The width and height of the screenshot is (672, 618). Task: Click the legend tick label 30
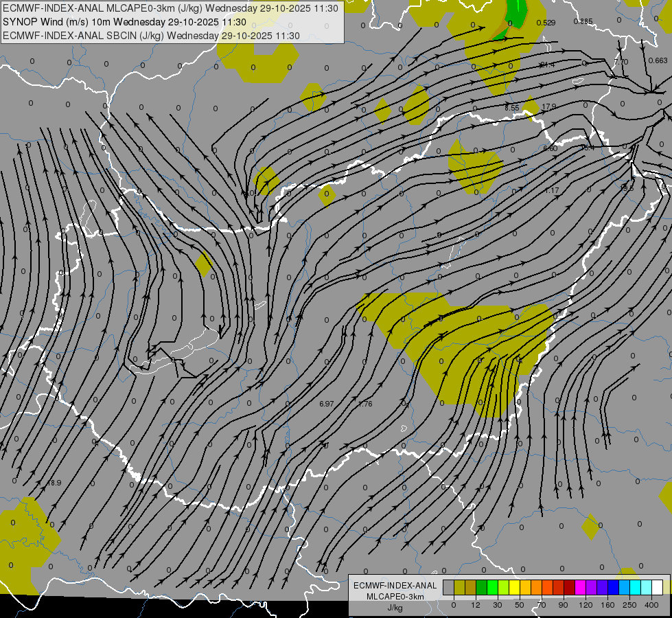(498, 605)
